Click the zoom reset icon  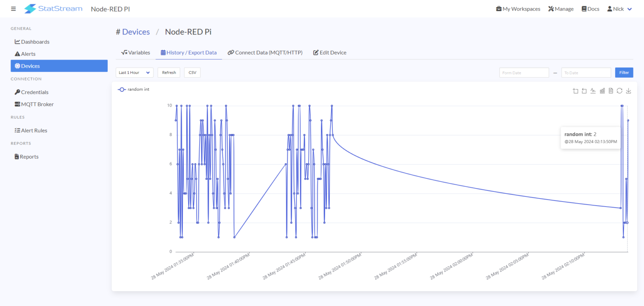[x=584, y=91]
